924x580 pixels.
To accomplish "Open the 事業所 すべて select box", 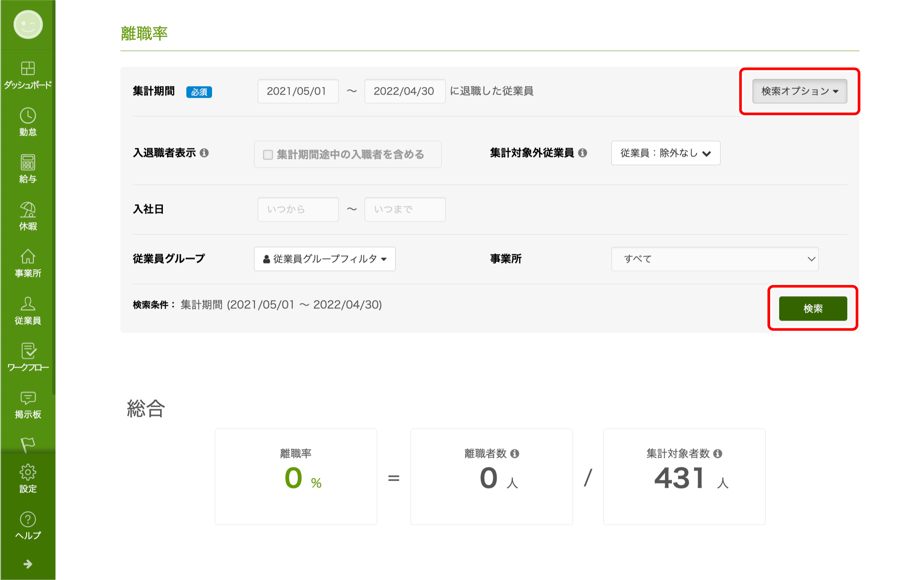I will pos(715,259).
